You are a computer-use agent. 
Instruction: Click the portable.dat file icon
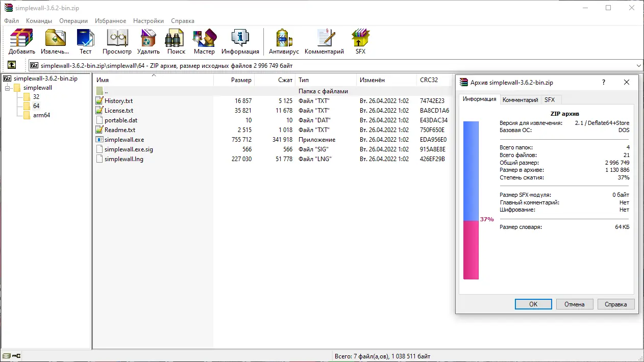tap(100, 120)
